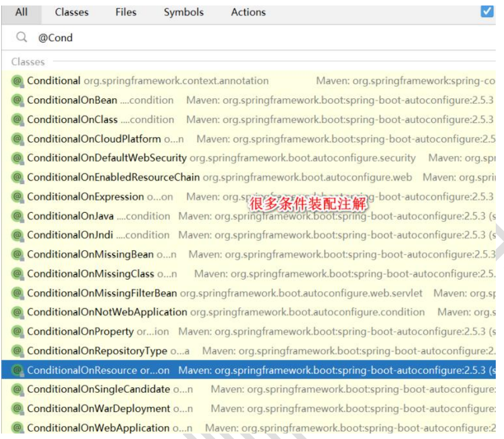Click the annotation icon beside ConditionalOnMissingBean
The width and height of the screenshot is (504, 439).
pyautogui.click(x=18, y=254)
